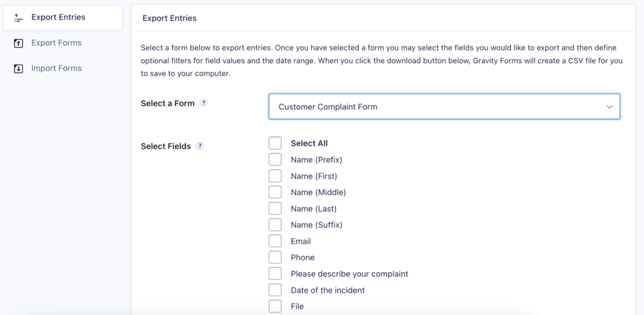The width and height of the screenshot is (644, 315).
Task: Click the Export Forms sidebar icon
Action: 18,43
